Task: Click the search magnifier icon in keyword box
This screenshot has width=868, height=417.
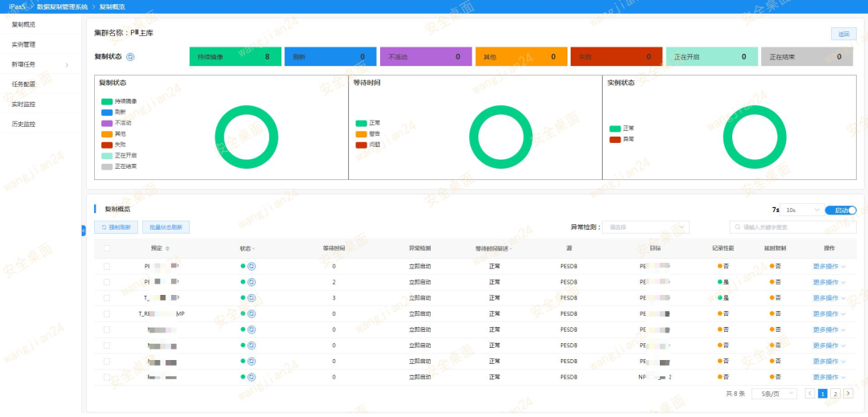Action: point(738,227)
